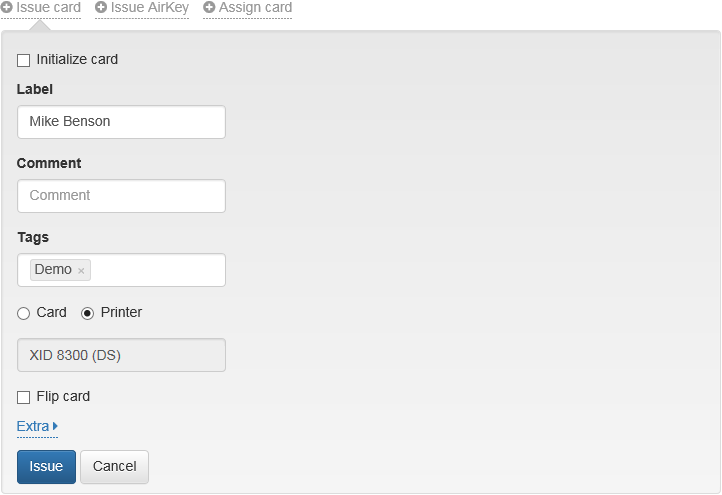The height and width of the screenshot is (495, 722).
Task: Click the Demo tag chip
Action: tap(60, 270)
